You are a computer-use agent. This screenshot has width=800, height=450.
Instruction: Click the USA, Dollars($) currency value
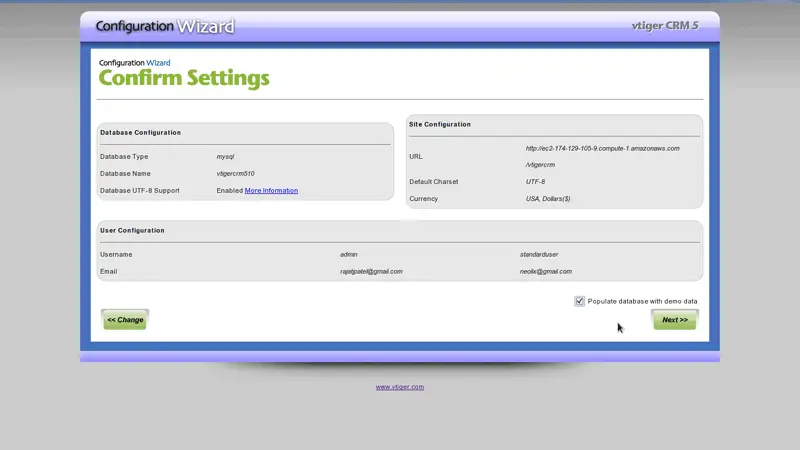click(548, 198)
